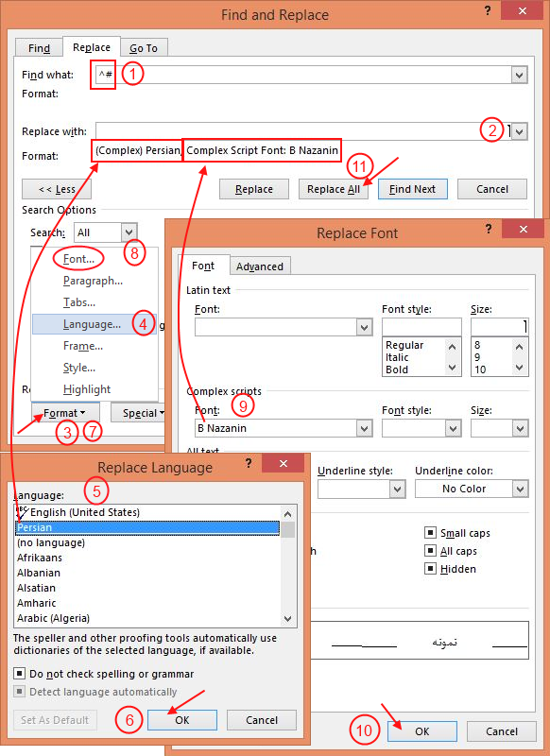The image size is (550, 756).
Task: Select the Go To tab
Action: [144, 48]
